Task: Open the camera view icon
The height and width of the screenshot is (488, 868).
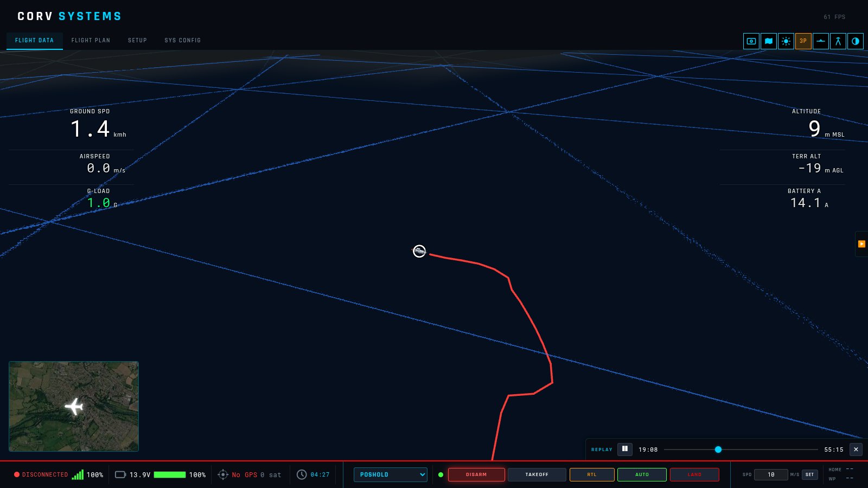Action: pyautogui.click(x=751, y=41)
